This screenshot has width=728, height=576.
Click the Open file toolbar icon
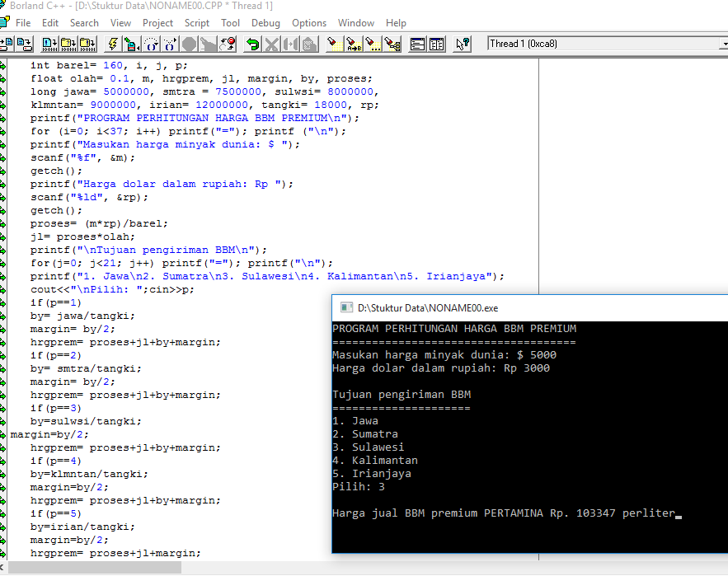pyautogui.click(x=7, y=44)
